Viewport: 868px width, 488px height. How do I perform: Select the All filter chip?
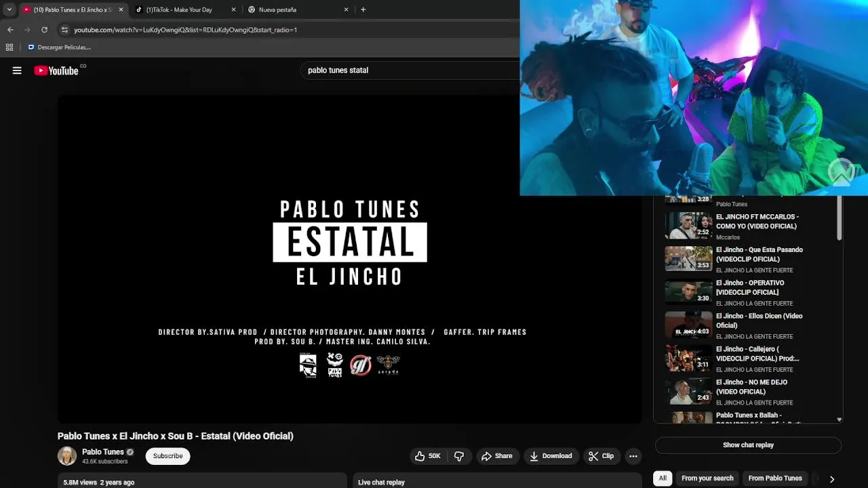(663, 479)
